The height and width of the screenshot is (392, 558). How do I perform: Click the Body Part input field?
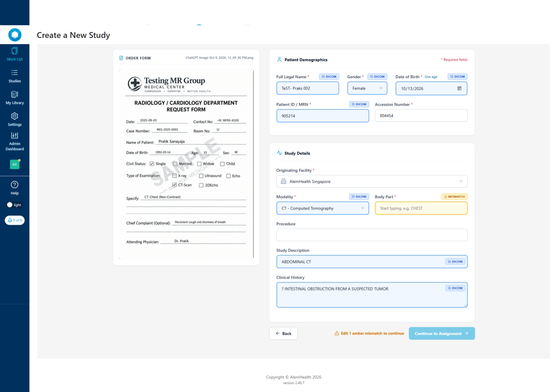coord(421,208)
